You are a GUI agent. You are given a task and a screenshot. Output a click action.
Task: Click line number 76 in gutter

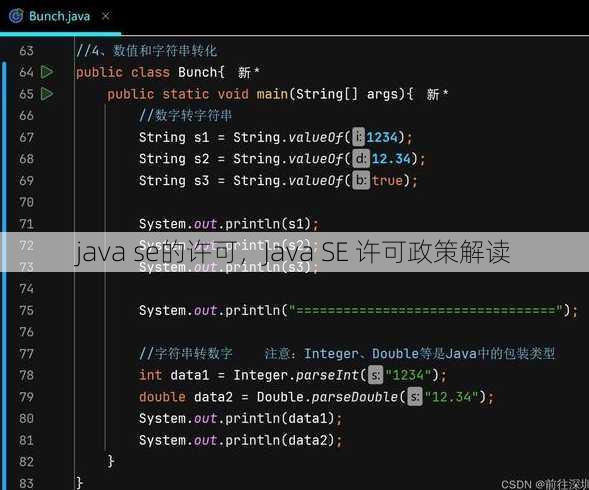26,332
